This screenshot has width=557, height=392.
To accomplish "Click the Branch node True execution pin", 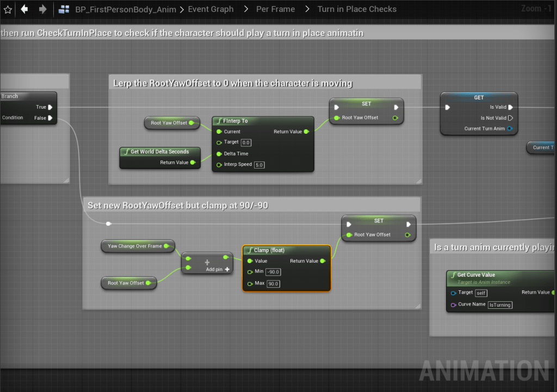I will [x=50, y=107].
